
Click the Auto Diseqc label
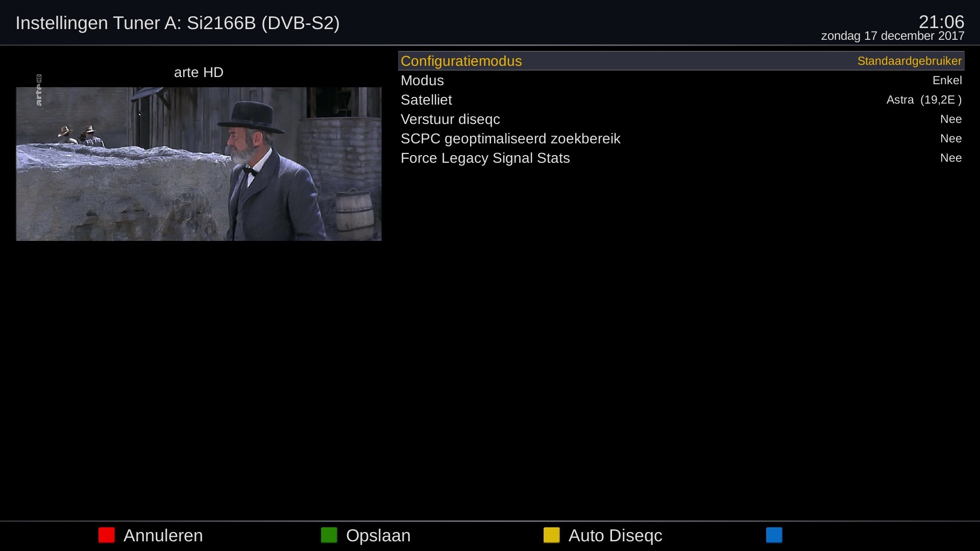pos(615,535)
